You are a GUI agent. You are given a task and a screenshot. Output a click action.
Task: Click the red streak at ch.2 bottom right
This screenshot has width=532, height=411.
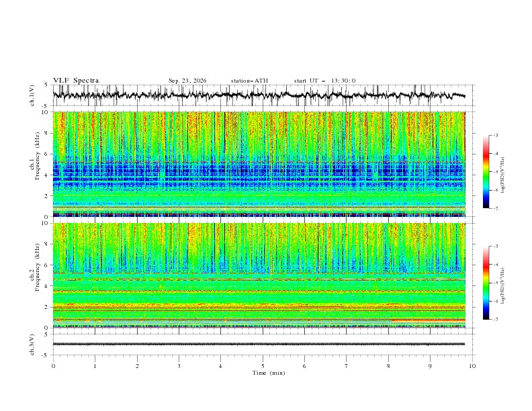click(x=429, y=320)
